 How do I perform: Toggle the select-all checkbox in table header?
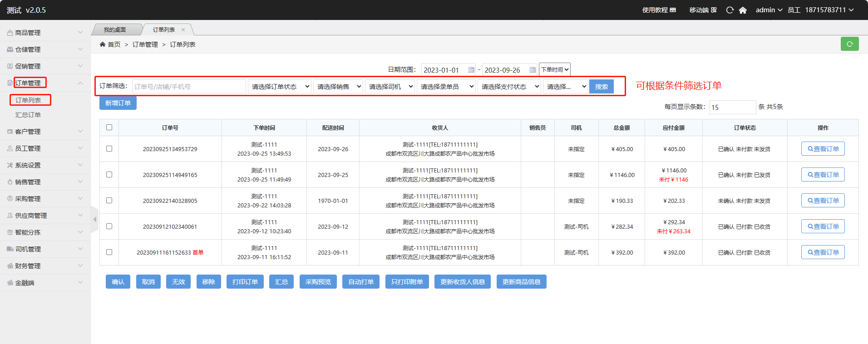[x=109, y=128]
